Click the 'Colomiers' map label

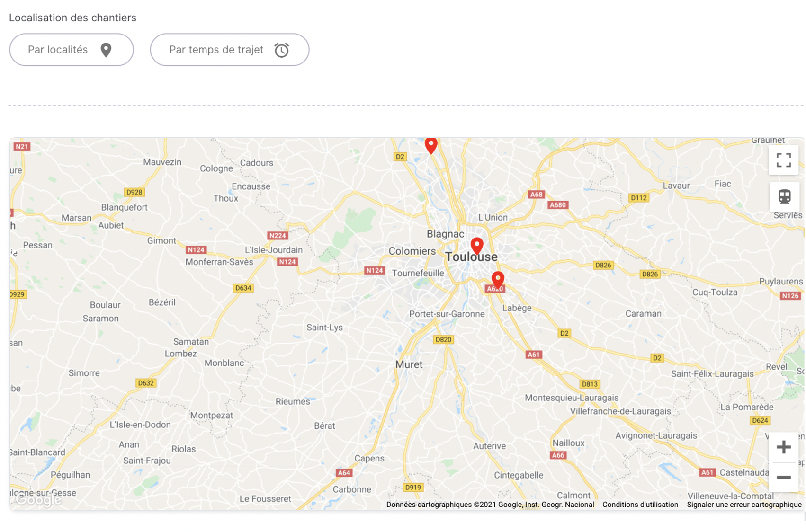coord(412,251)
